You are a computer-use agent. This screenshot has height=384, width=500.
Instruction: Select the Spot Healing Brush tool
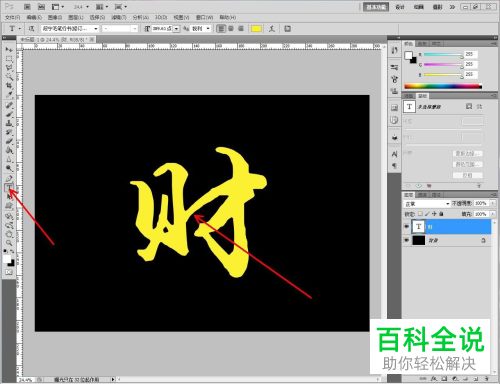click(9, 106)
